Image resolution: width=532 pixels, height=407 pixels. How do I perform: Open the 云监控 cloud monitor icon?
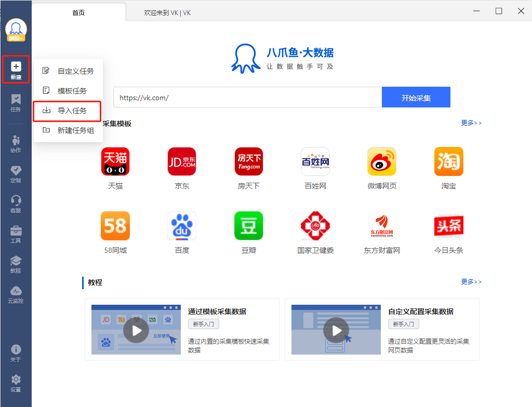(x=16, y=294)
